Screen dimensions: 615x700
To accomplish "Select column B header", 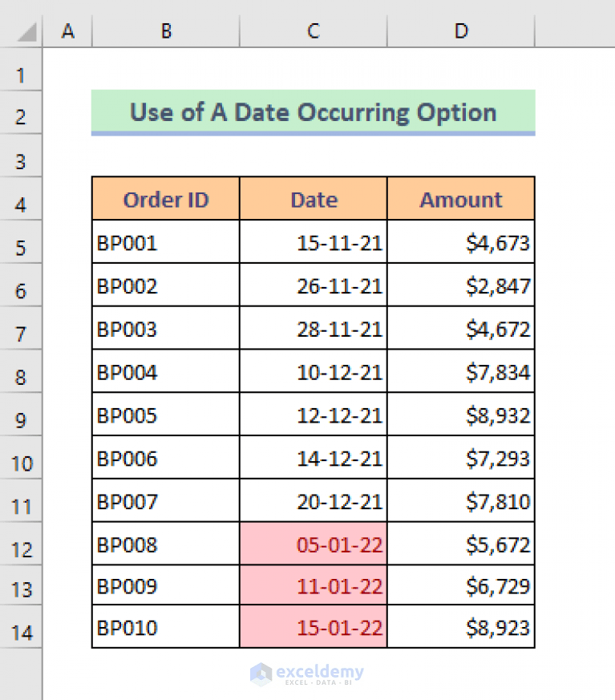I will pos(165,30).
